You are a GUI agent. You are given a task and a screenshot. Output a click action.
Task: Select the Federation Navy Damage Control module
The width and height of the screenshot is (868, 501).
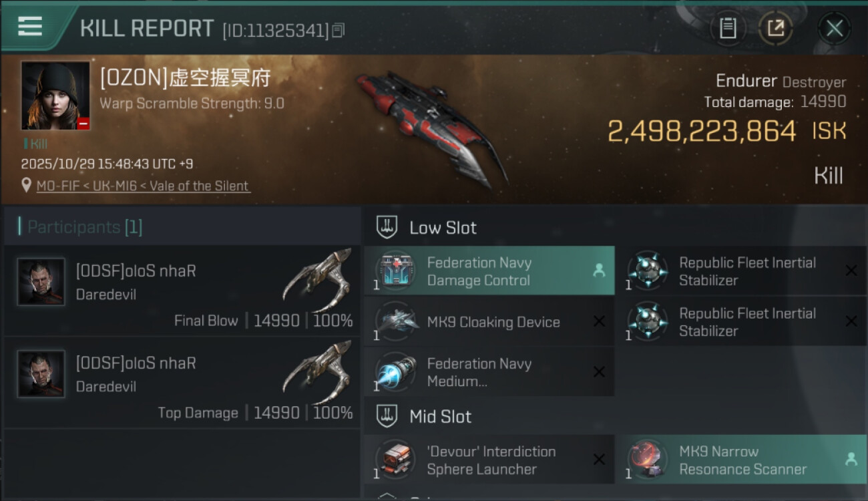(x=489, y=271)
